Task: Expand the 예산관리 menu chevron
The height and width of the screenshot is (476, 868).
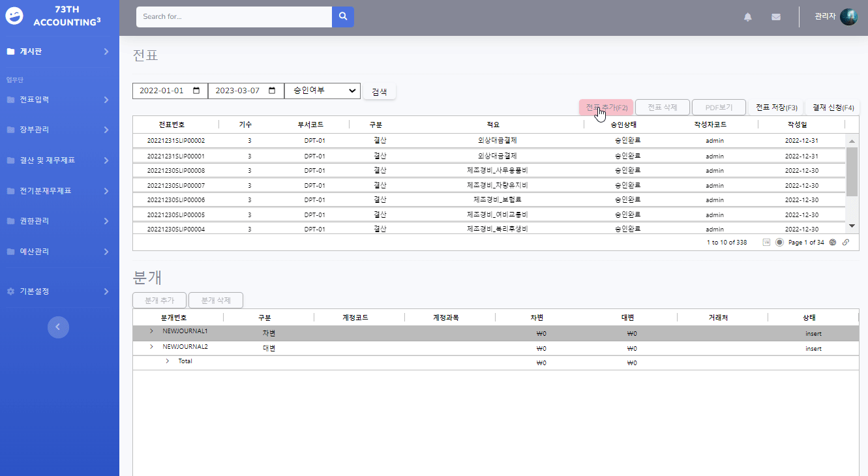Action: (x=106, y=252)
